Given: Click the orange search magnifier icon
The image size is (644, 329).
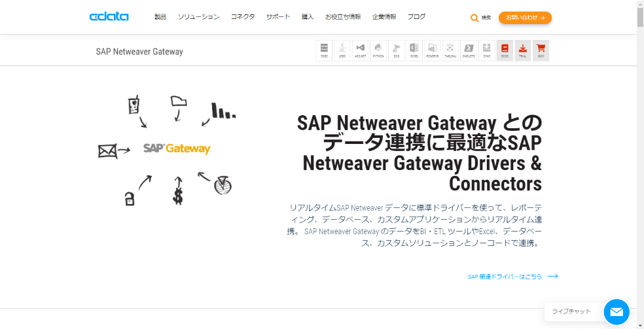Looking at the screenshot, I should 474,18.
